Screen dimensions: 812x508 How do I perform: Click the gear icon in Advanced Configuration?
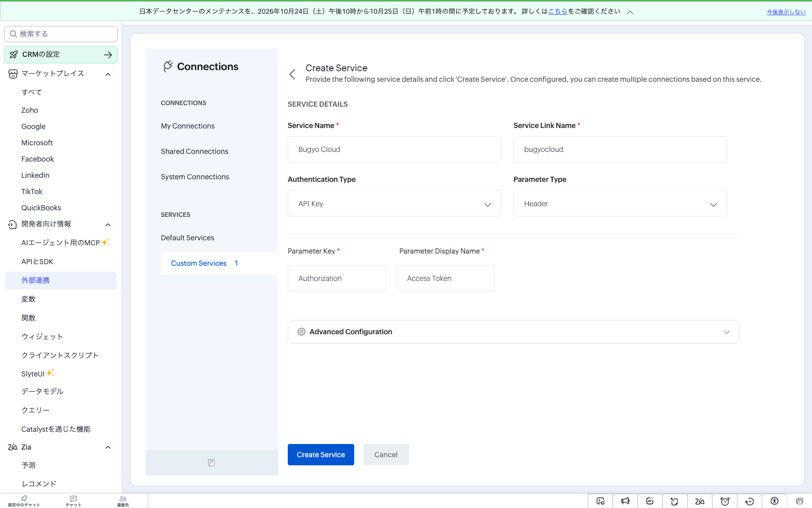pyautogui.click(x=301, y=332)
